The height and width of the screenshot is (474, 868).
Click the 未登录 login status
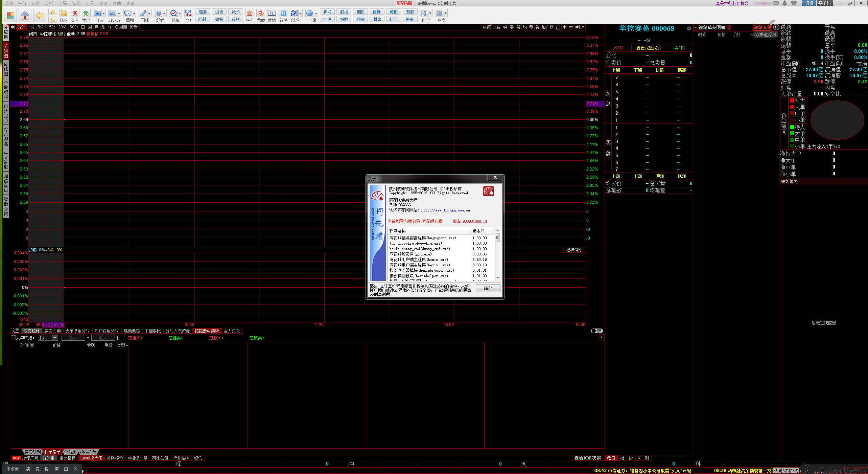pyautogui.click(x=13, y=469)
